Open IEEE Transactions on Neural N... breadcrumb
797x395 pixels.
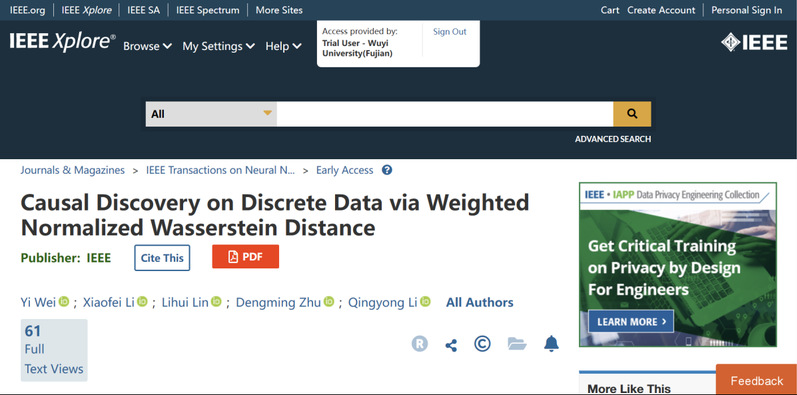pyautogui.click(x=221, y=170)
